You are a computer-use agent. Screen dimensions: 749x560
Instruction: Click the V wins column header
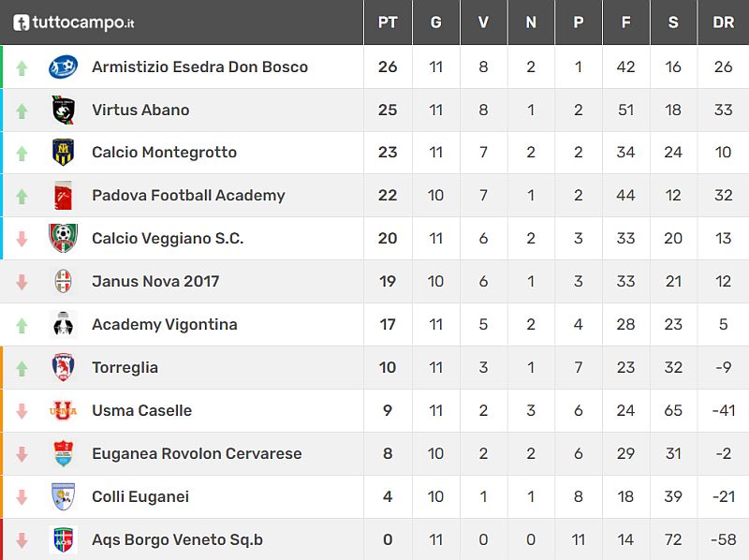click(x=483, y=22)
